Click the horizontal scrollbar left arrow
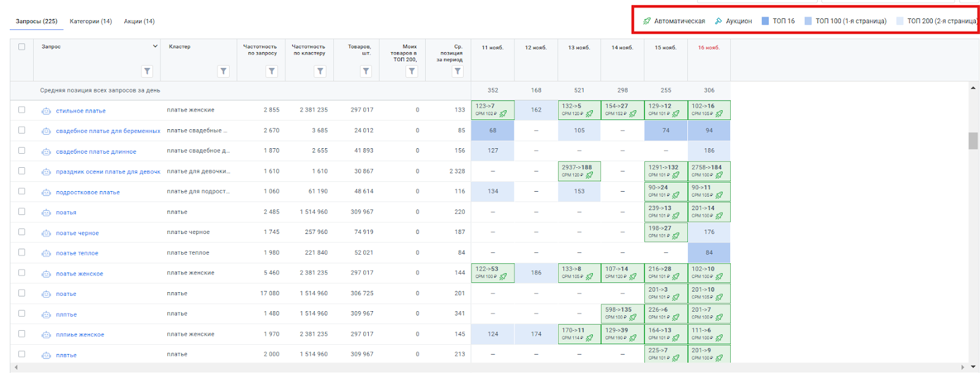 (15, 367)
